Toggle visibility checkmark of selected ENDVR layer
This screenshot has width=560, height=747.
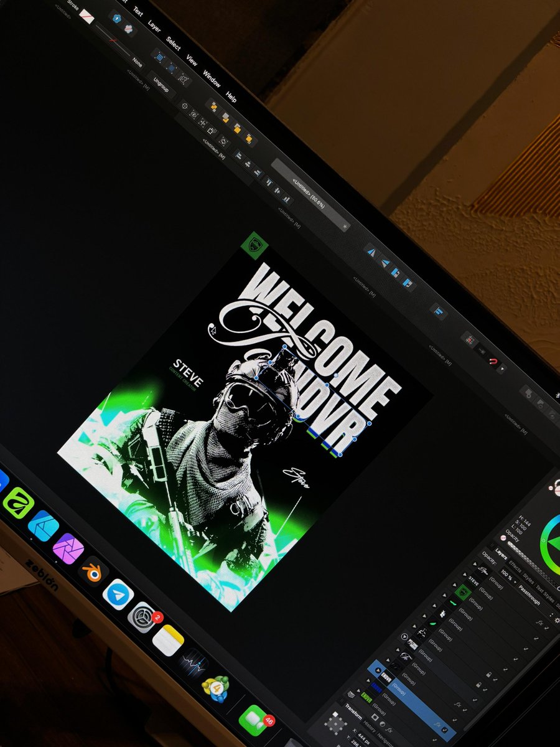click(444, 730)
